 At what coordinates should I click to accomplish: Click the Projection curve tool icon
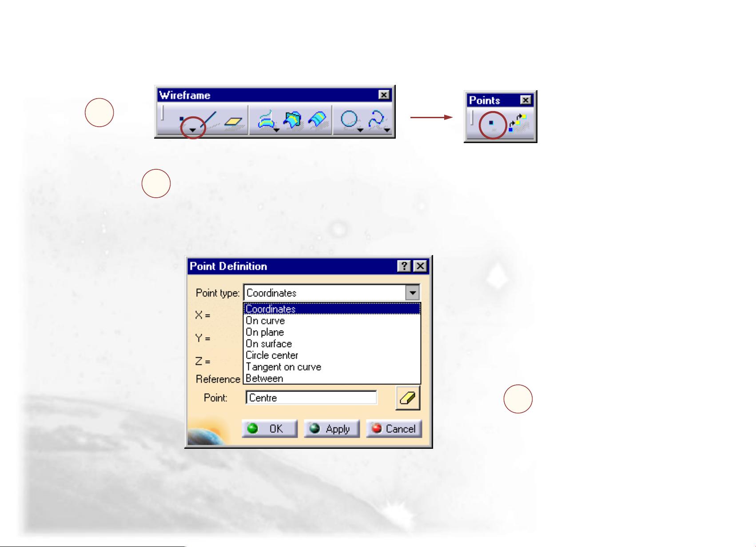265,120
